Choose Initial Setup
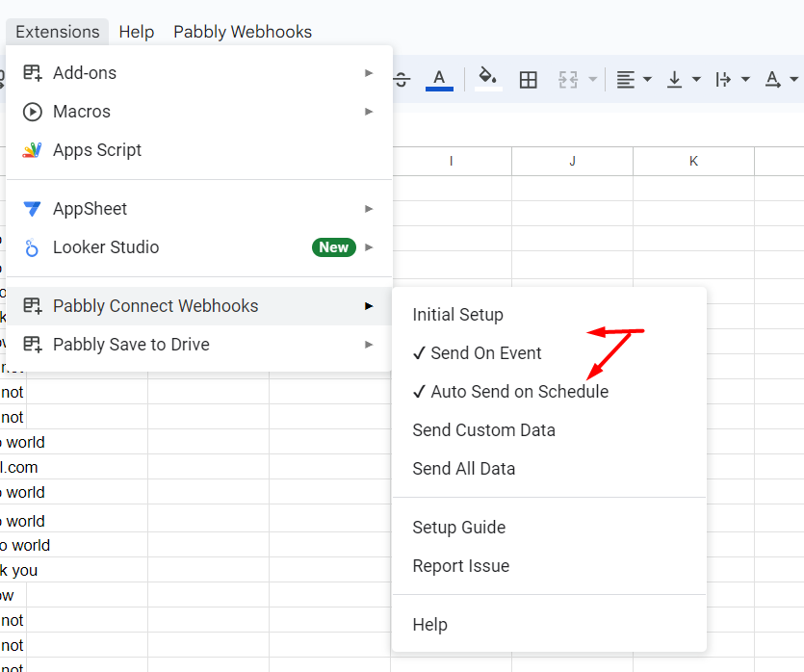Image resolution: width=804 pixels, height=672 pixels. [x=549, y=314]
